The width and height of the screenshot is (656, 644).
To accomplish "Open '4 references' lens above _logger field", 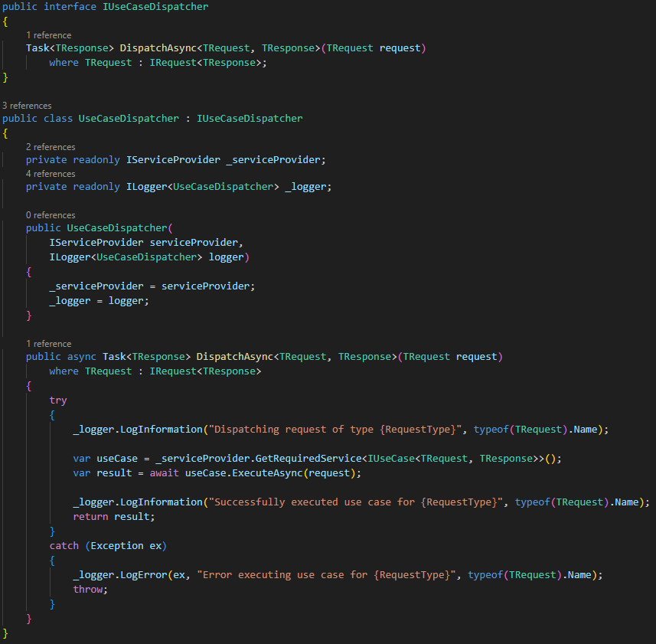I will click(x=51, y=174).
